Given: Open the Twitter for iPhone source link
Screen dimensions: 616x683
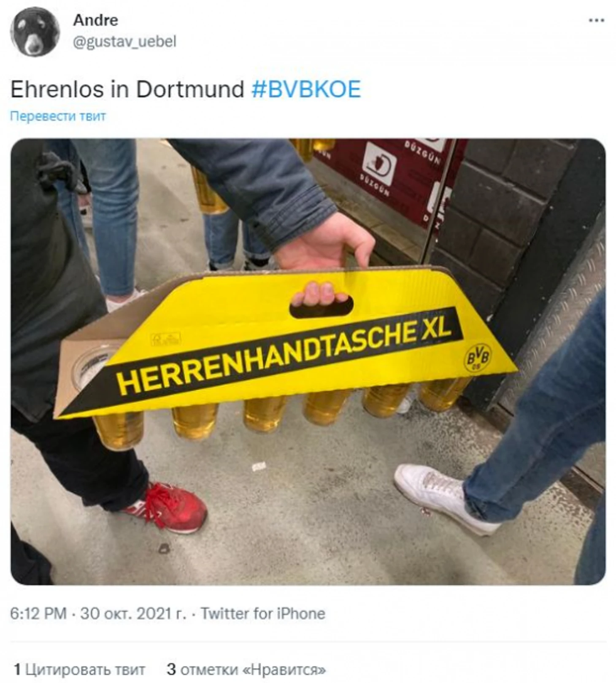Looking at the screenshot, I should (263, 613).
